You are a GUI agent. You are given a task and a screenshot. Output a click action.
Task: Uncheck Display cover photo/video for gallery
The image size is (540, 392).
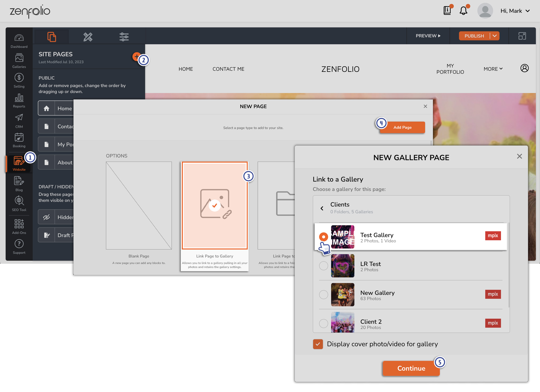click(318, 344)
